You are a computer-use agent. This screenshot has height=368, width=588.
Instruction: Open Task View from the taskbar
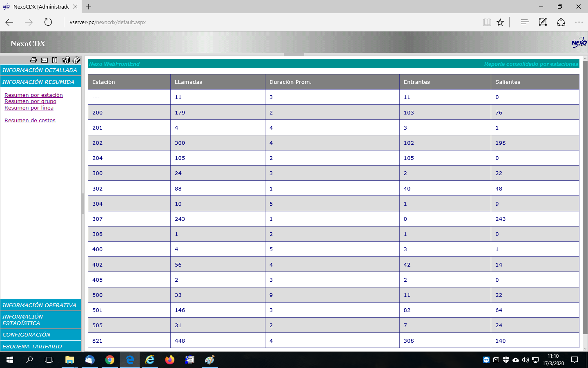49,360
